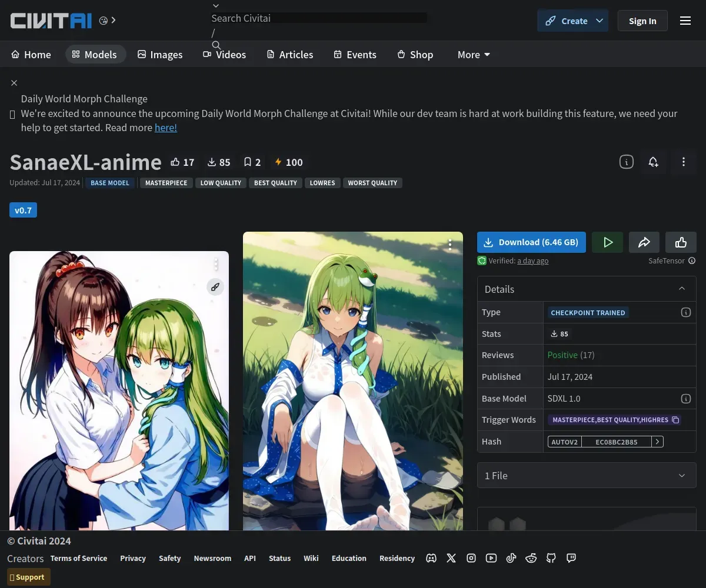Click the Support button
Image resolution: width=706 pixels, height=588 pixels.
click(29, 577)
